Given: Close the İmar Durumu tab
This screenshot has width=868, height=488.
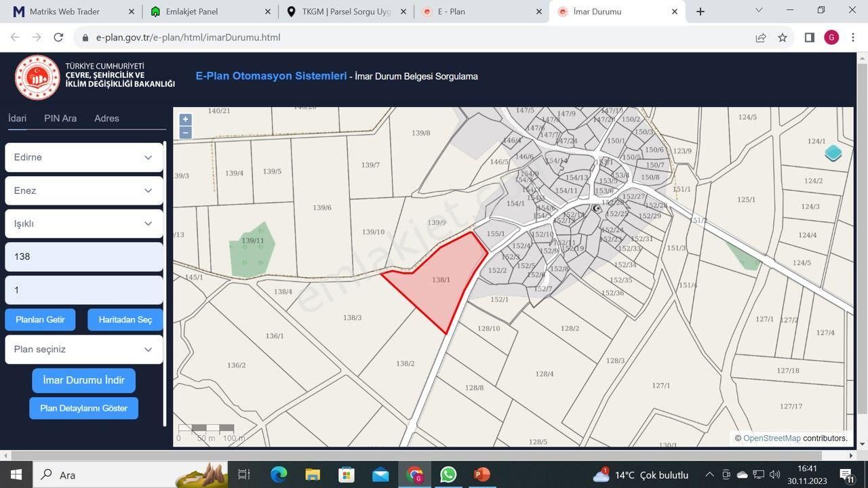Looking at the screenshot, I should pos(675,12).
